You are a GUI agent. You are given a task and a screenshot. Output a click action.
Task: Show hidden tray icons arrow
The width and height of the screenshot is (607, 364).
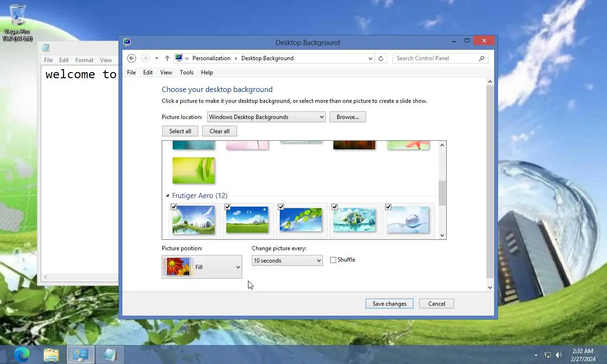[x=536, y=355]
